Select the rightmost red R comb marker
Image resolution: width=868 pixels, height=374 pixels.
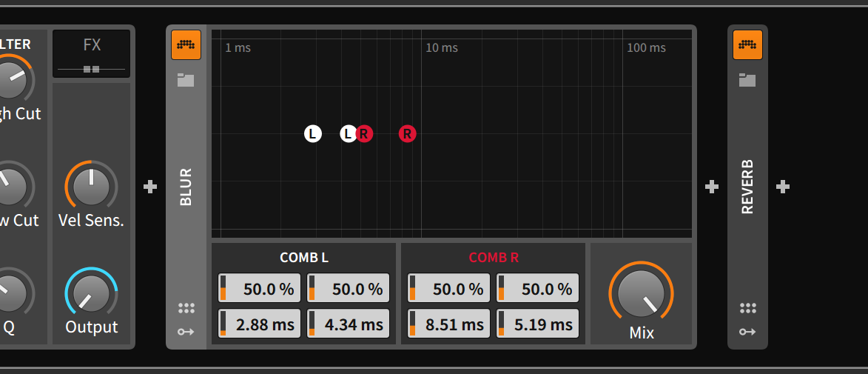pos(408,133)
